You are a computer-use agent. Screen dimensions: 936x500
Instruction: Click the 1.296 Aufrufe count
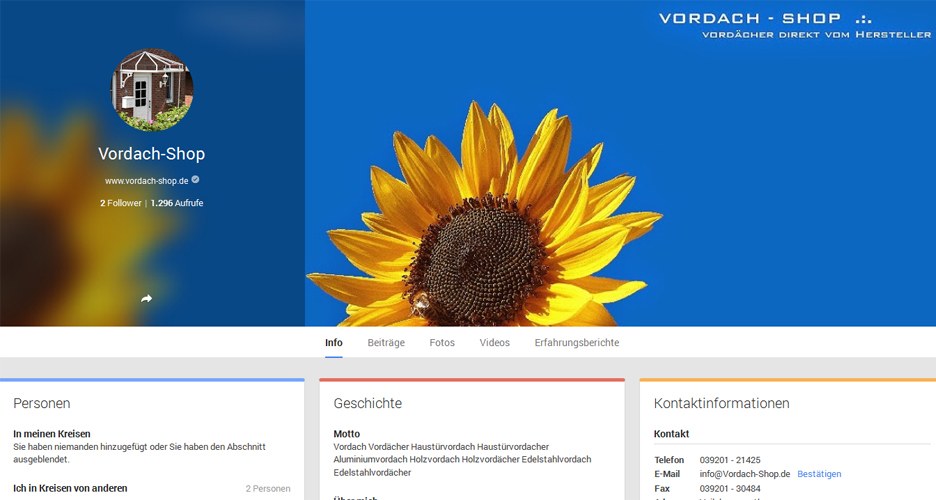(x=177, y=203)
